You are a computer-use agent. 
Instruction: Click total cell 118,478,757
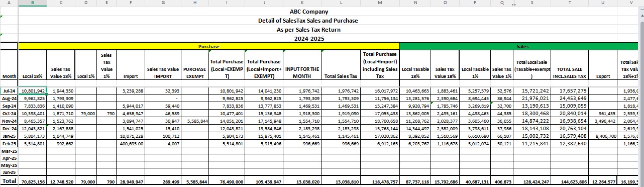(379, 180)
